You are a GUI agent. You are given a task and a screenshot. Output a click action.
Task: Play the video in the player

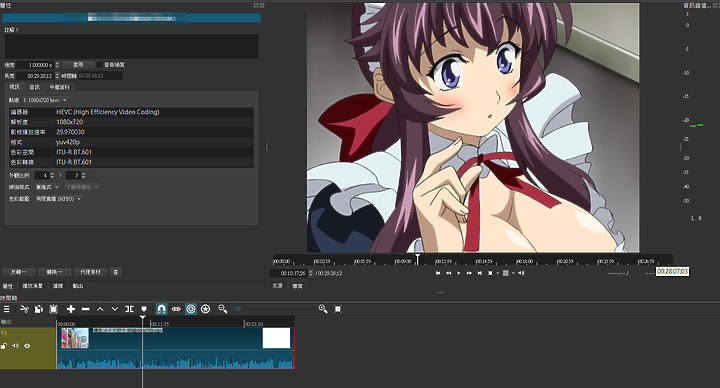[459, 273]
